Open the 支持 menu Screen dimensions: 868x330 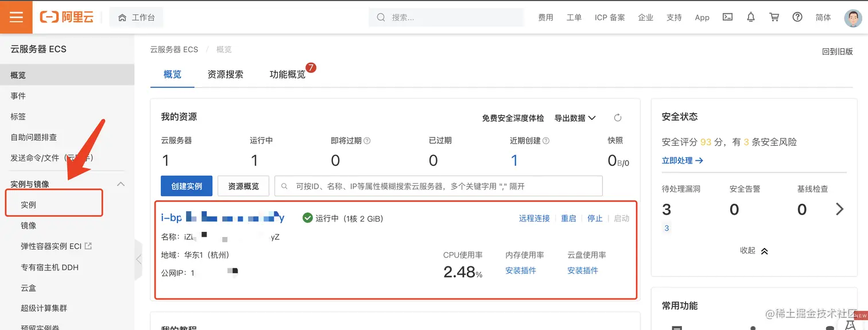coord(674,17)
